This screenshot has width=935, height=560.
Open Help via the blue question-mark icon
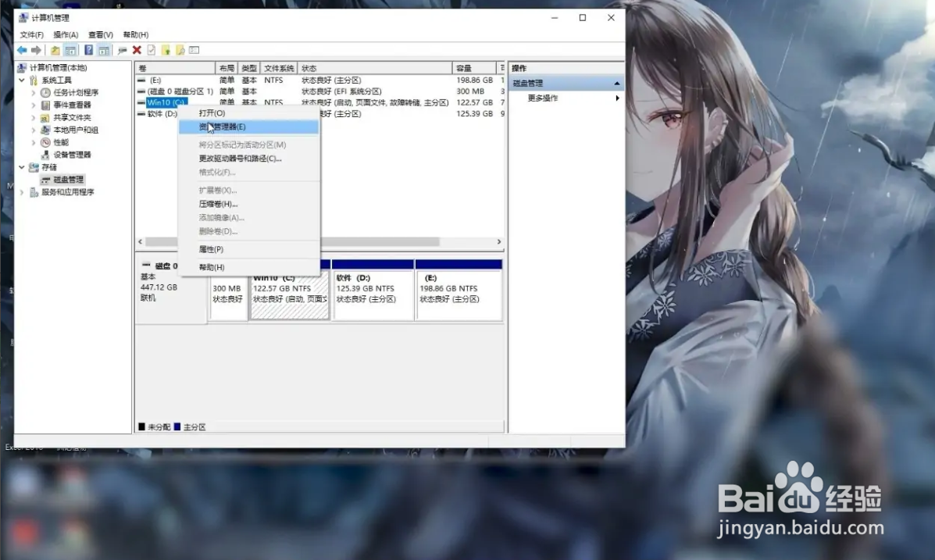coord(88,50)
